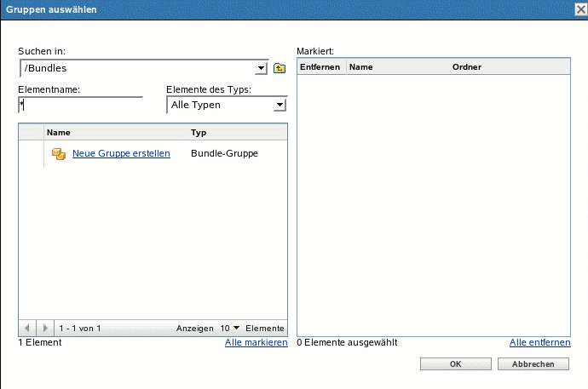The height and width of the screenshot is (389, 588).
Task: Click the Alle entfernen link
Action: [x=539, y=342]
